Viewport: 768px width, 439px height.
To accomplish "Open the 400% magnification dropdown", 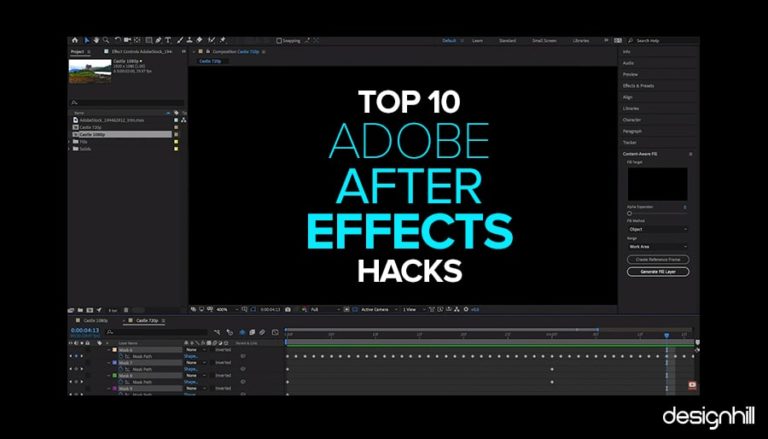I will coord(227,310).
